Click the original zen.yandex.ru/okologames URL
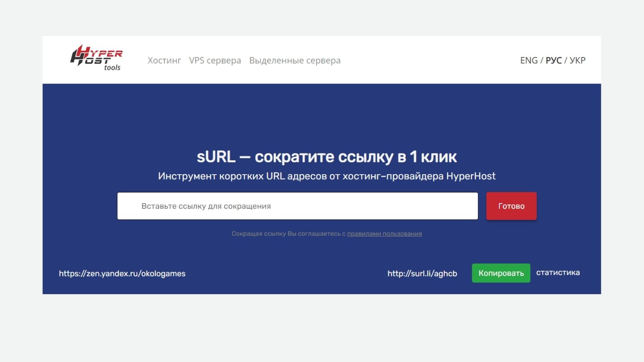The width and height of the screenshot is (644, 362). coord(122,274)
